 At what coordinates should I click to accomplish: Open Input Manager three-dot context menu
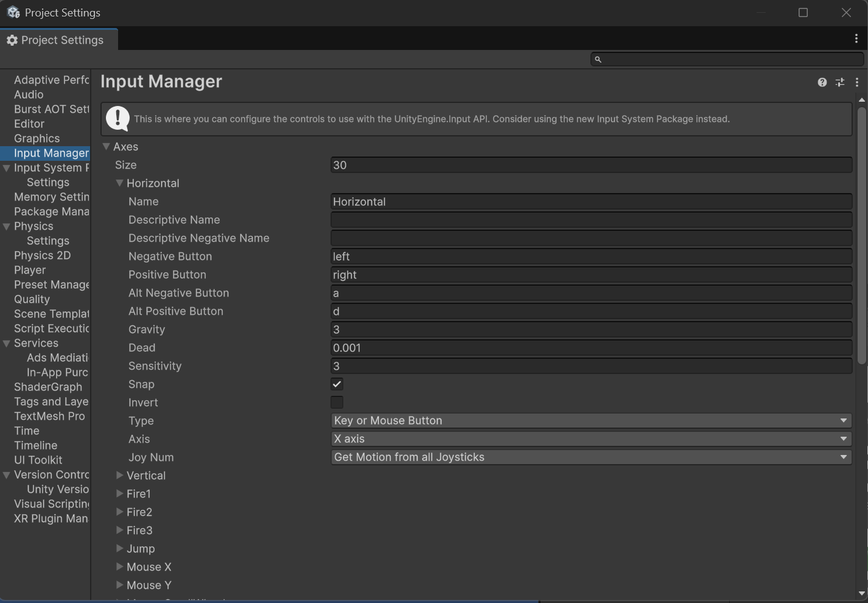857,82
